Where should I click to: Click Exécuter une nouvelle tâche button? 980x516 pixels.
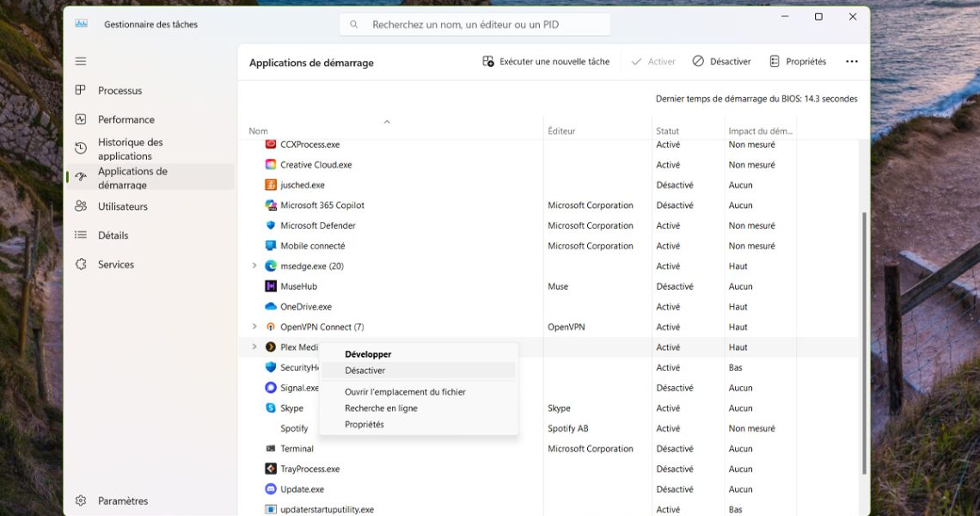[546, 62]
